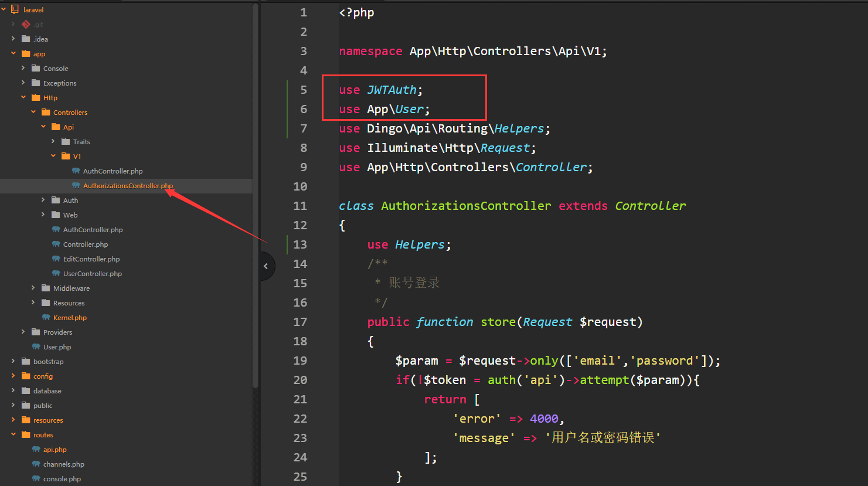Click the V1 folder icon
Image resolution: width=868 pixels, height=486 pixels.
(x=66, y=156)
